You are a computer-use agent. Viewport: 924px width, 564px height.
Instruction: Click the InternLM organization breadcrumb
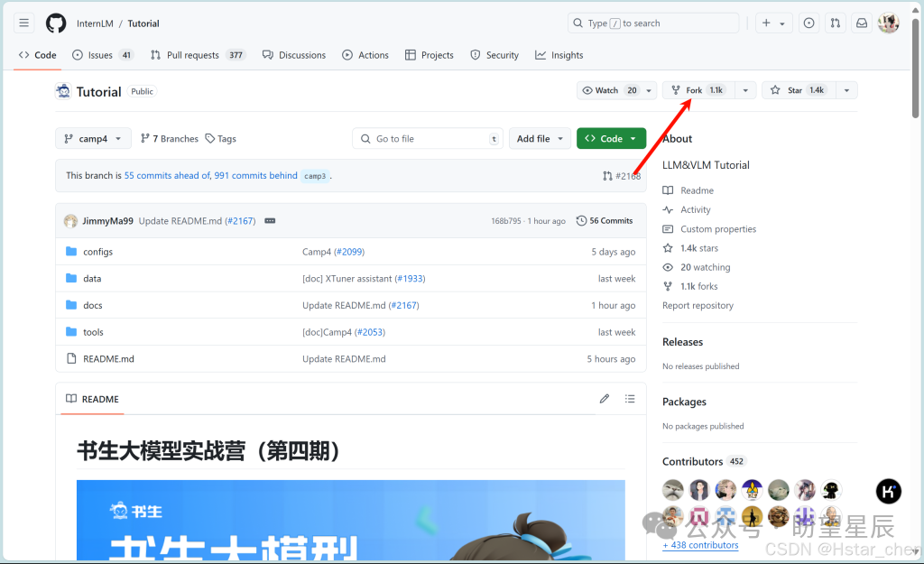[x=95, y=23]
